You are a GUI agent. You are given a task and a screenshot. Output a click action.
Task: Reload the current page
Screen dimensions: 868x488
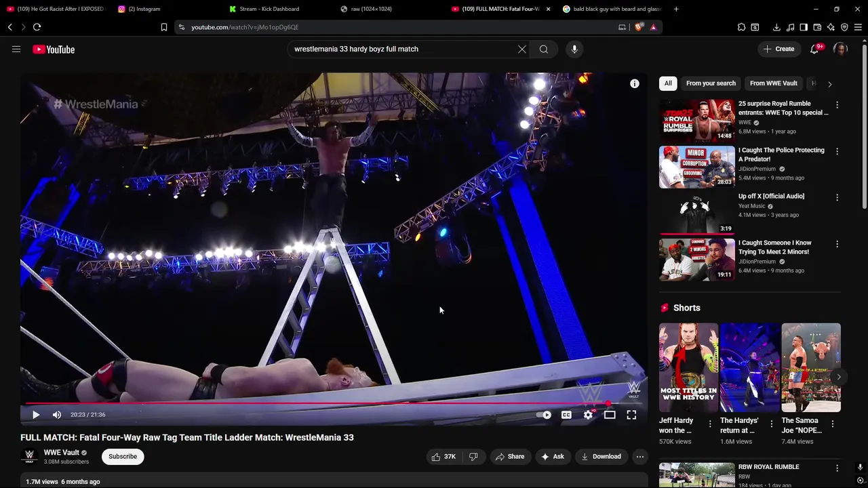pos(37,27)
